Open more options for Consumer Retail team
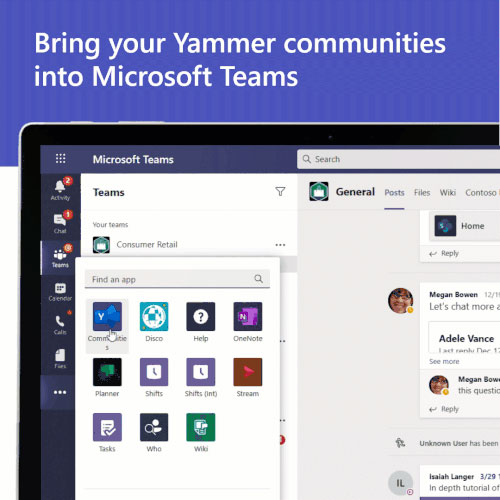500x500 pixels. coord(280,245)
